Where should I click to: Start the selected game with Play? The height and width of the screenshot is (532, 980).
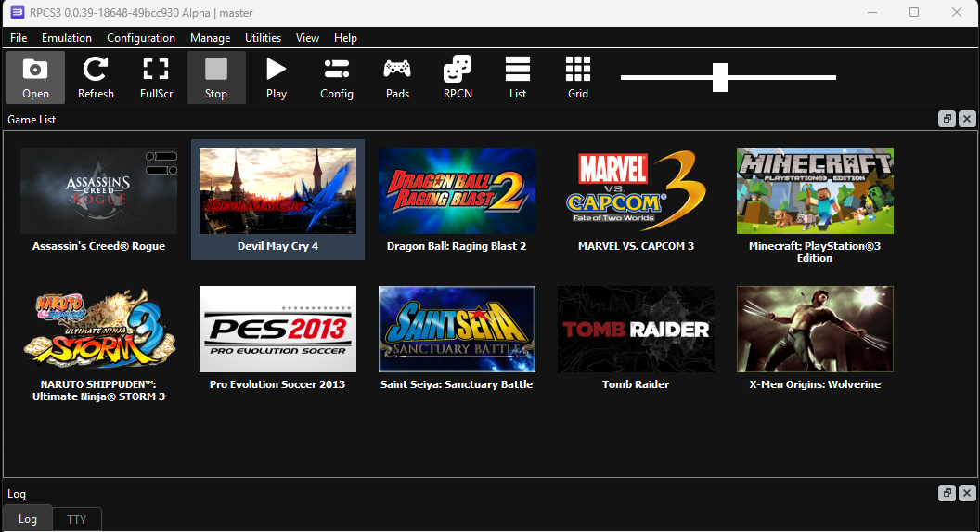point(277,77)
